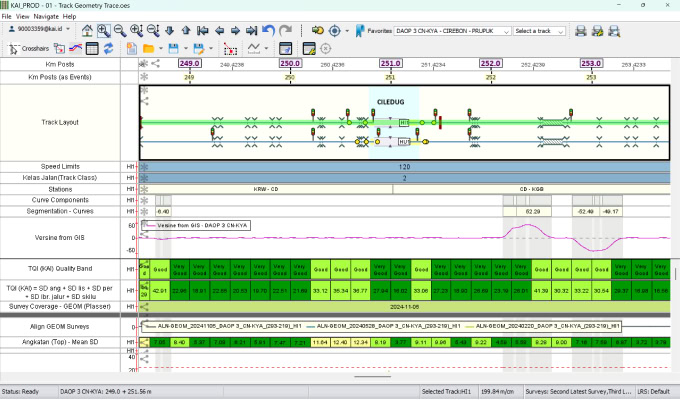Image resolution: width=680 pixels, height=400 pixels.
Task: Click the blue save disk icon
Action: tap(173, 49)
